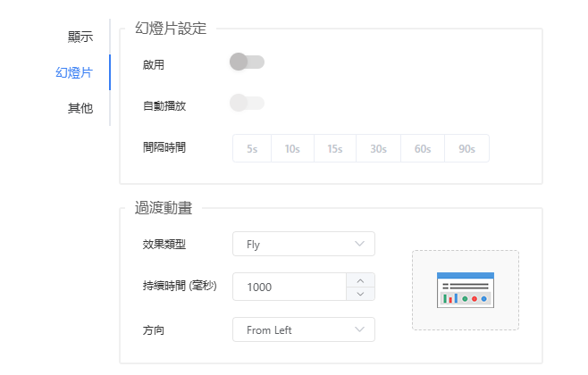Click the 方向 dropdown chevron arrow
588x375 pixels.
pyautogui.click(x=360, y=329)
